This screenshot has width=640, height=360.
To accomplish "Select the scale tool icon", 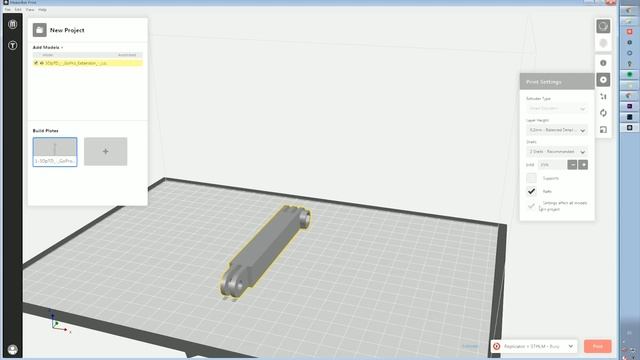I will tap(603, 130).
